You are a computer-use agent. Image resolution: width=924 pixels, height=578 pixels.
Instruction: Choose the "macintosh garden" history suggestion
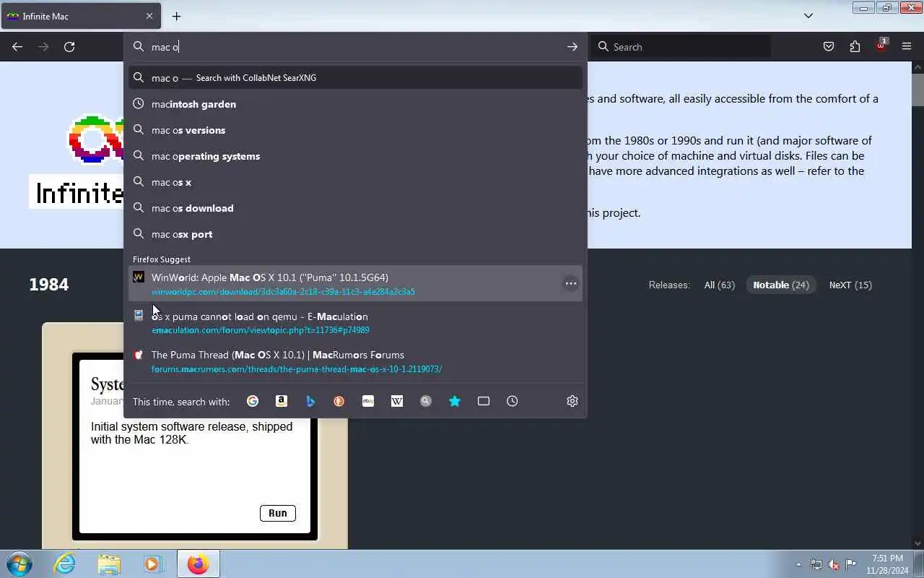(355, 104)
